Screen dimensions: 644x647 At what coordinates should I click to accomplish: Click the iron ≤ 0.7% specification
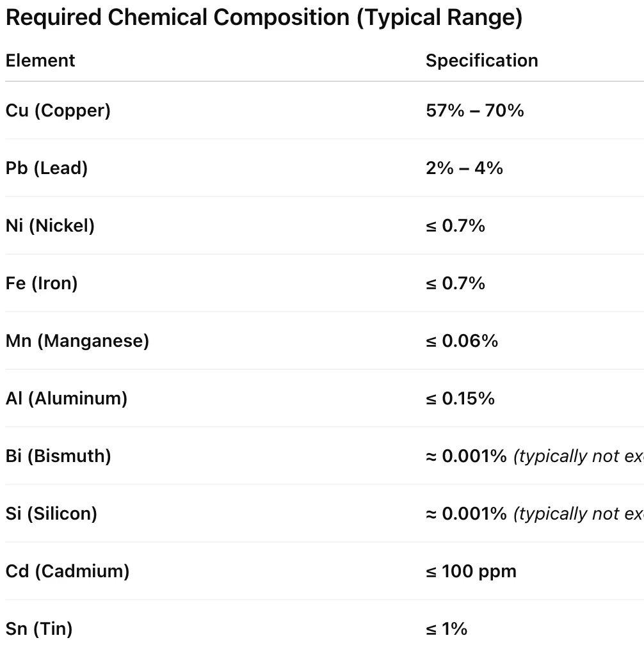tap(455, 284)
